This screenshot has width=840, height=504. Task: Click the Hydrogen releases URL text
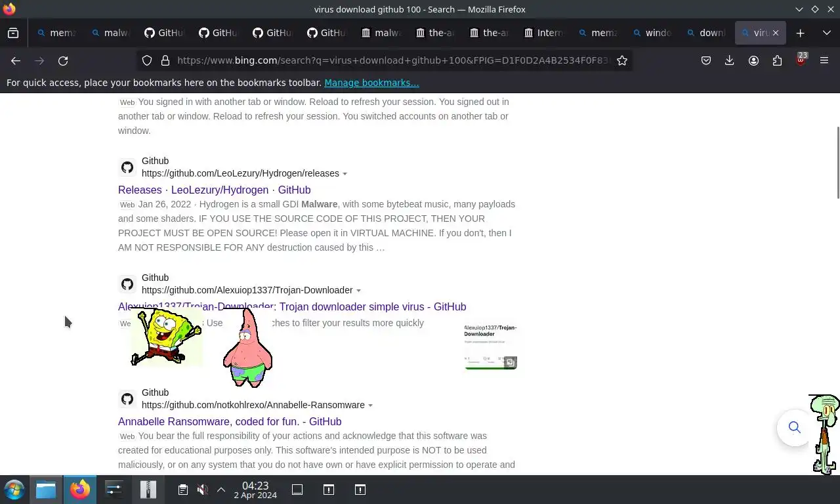point(240,173)
